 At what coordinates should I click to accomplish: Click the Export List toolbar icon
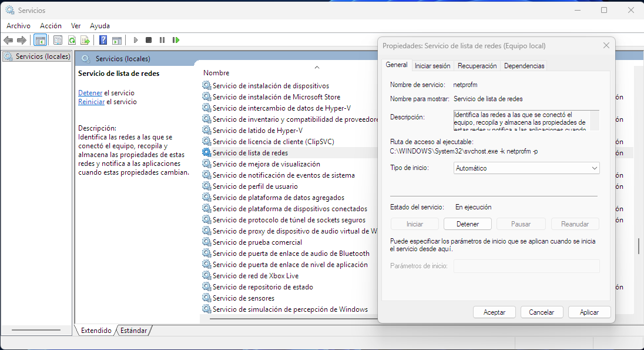(x=85, y=40)
